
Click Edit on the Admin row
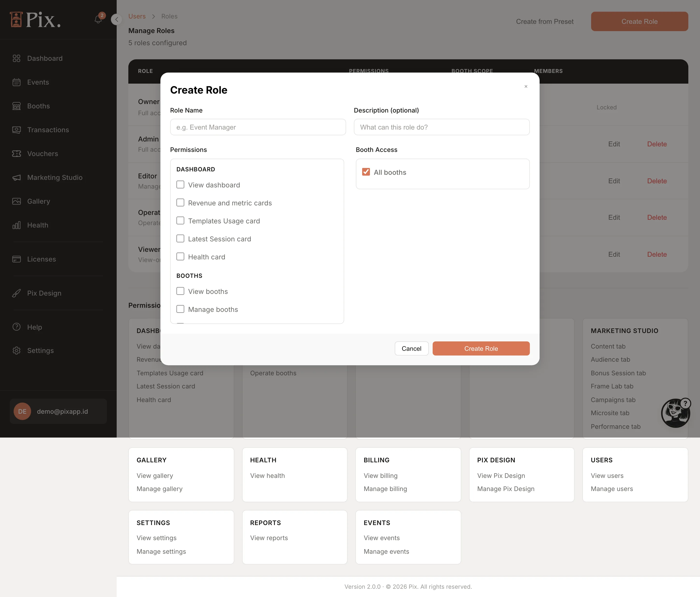[x=614, y=144]
